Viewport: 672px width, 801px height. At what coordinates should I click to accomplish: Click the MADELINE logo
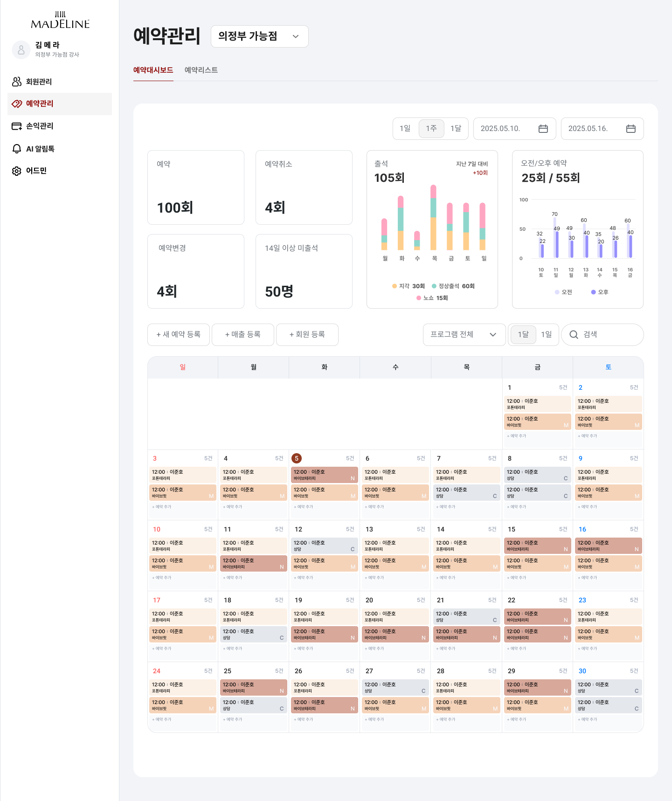point(60,21)
